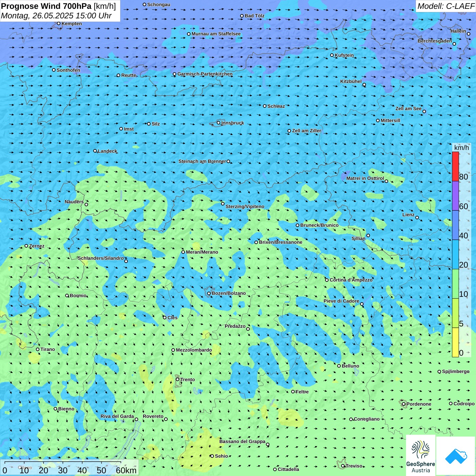Click the title 'Prognose Wind 700hPa [km/h]'
This screenshot has width=476, height=476.
(58, 6)
